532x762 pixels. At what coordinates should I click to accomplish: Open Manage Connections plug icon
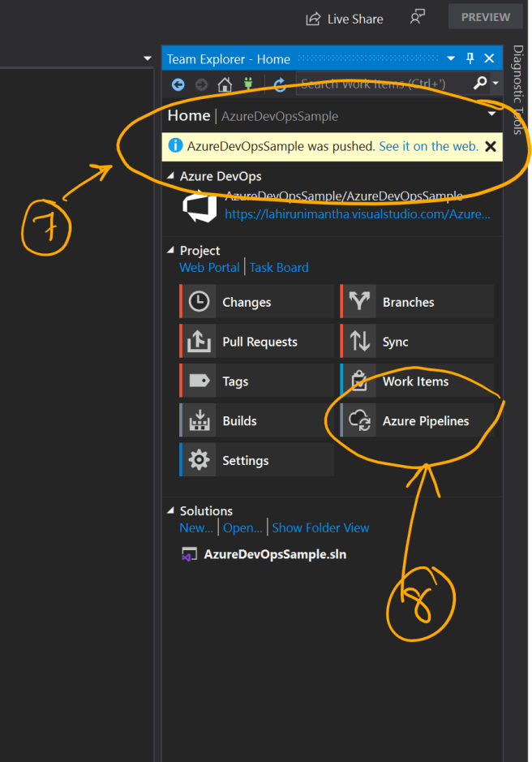(247, 84)
